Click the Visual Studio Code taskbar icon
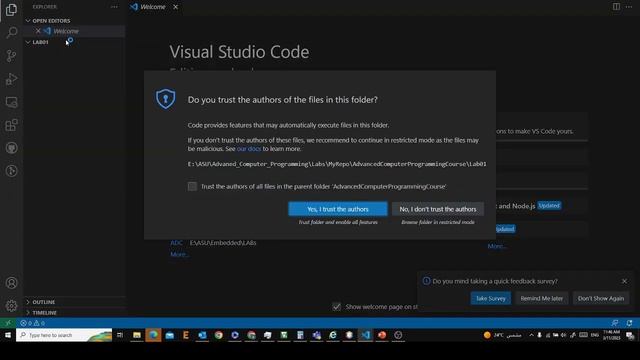 (365, 335)
